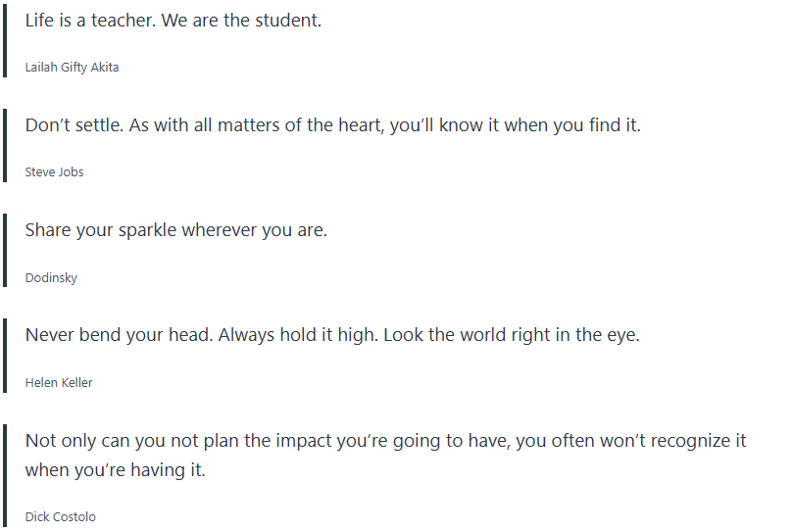Click the 'when you're having it.' line
Image resolution: width=792 pixels, height=532 pixels.
pos(115,470)
